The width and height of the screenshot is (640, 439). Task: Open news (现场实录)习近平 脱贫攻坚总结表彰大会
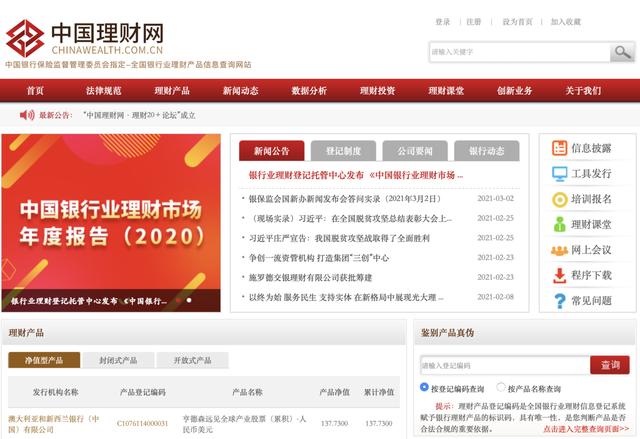click(x=351, y=219)
